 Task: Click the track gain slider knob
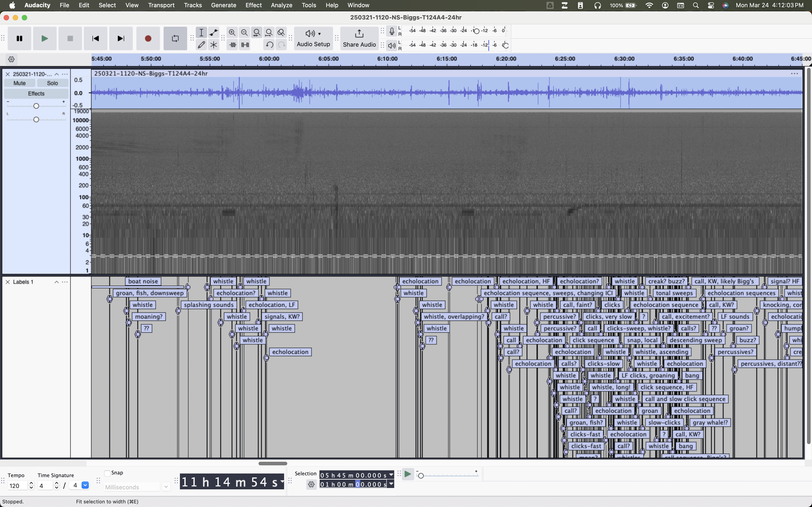click(x=36, y=106)
